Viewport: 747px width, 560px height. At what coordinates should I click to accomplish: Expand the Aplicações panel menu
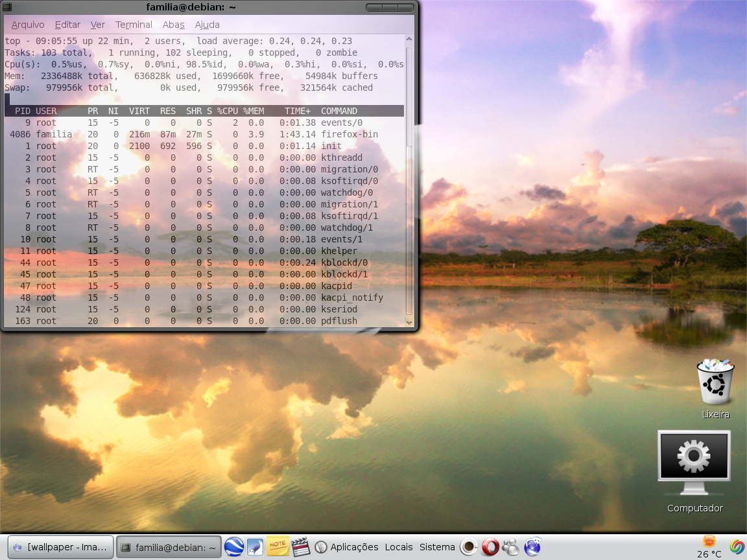click(x=355, y=546)
